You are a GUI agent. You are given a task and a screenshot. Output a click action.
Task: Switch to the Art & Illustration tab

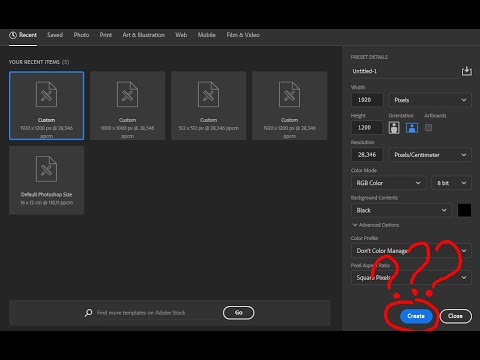(144, 35)
